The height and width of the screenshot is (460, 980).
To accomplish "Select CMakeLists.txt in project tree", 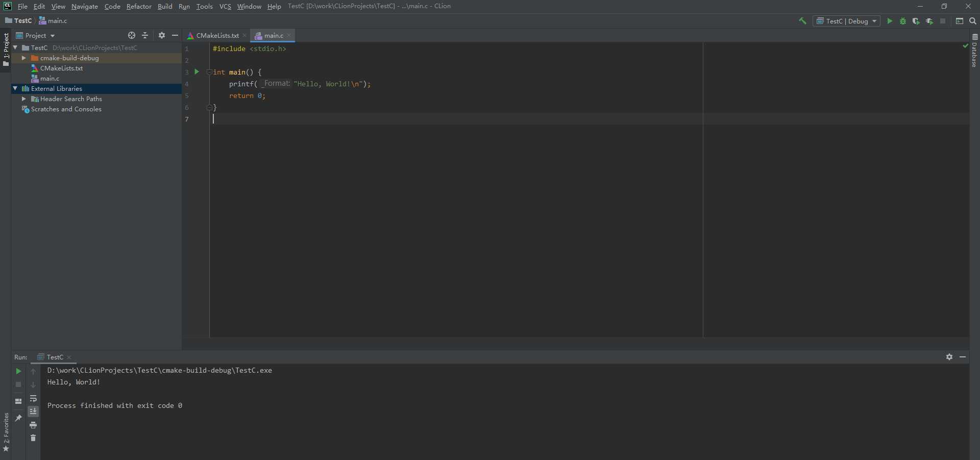I will 61,68.
